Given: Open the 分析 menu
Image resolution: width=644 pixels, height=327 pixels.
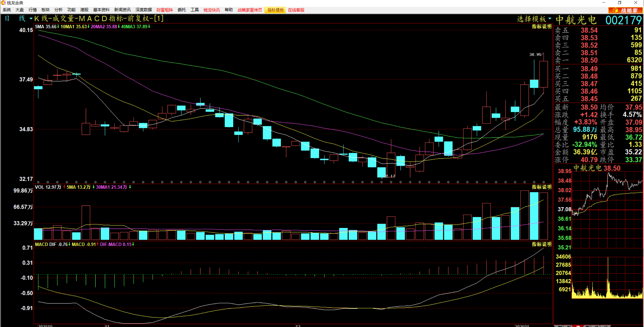Looking at the screenshot, I should tap(58, 10).
